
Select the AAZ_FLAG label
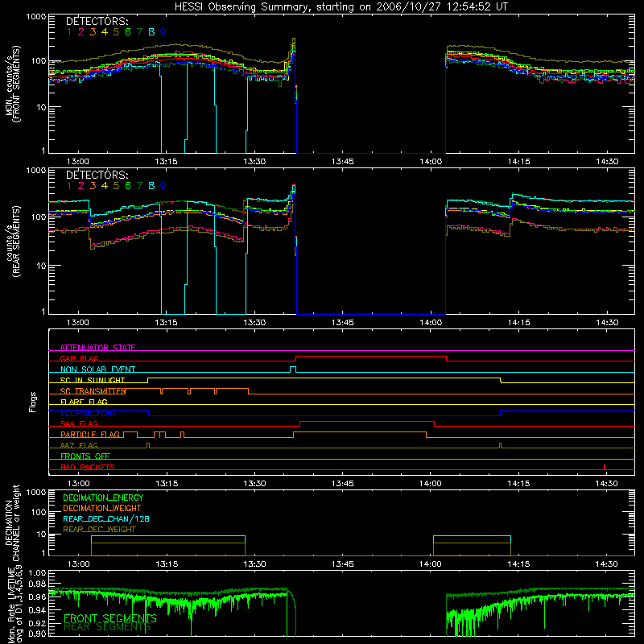(x=79, y=445)
